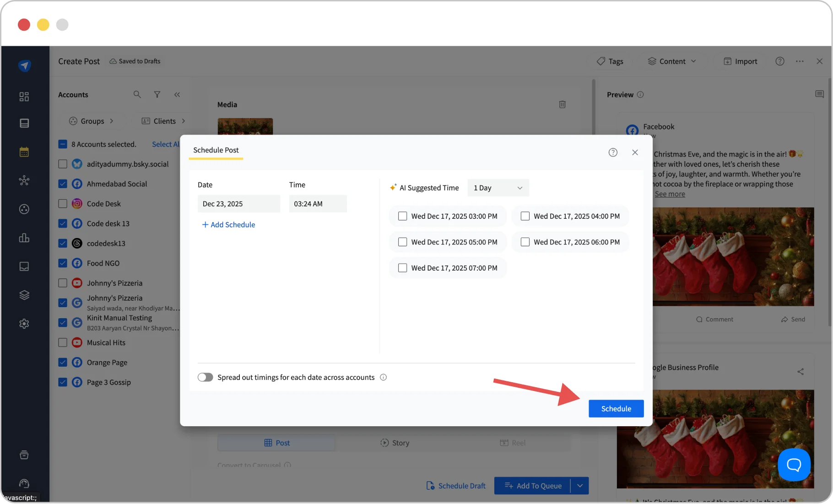
Task: Open the Add To Queue arrow dropdown
Action: point(580,486)
